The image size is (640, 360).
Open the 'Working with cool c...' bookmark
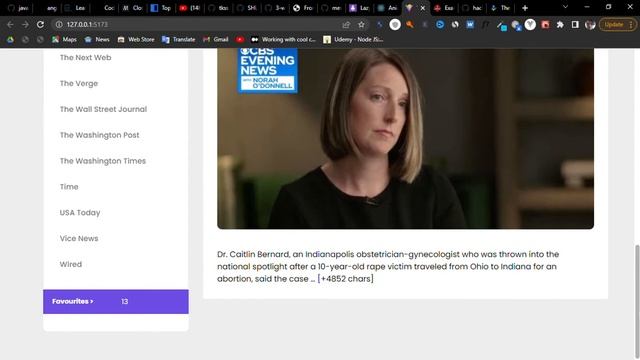coord(283,40)
